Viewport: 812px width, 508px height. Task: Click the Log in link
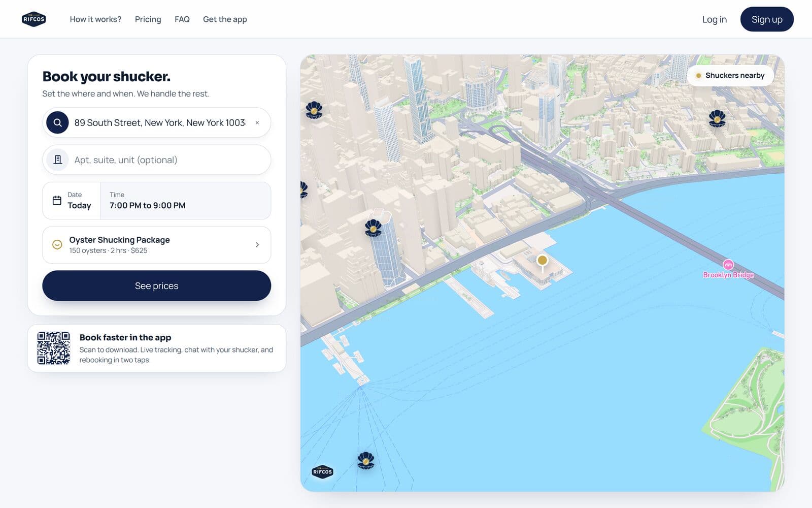tap(714, 19)
